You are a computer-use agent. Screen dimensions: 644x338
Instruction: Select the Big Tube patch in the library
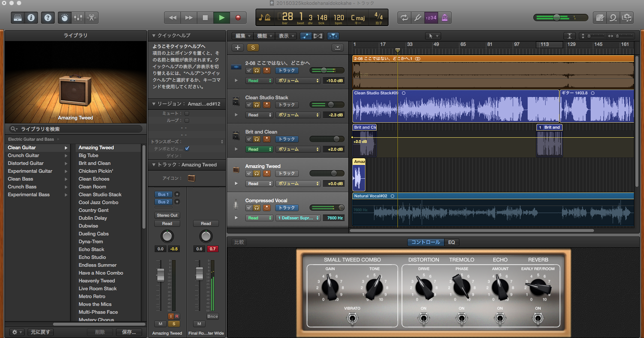pyautogui.click(x=88, y=156)
